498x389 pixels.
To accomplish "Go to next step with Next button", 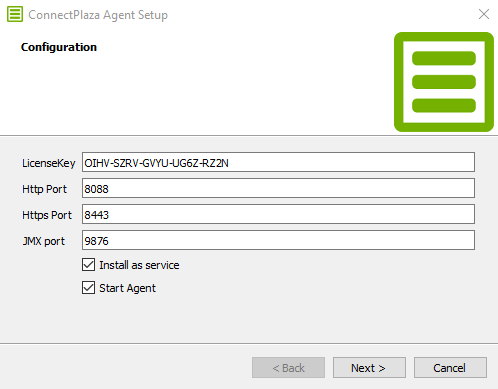I will (x=369, y=368).
